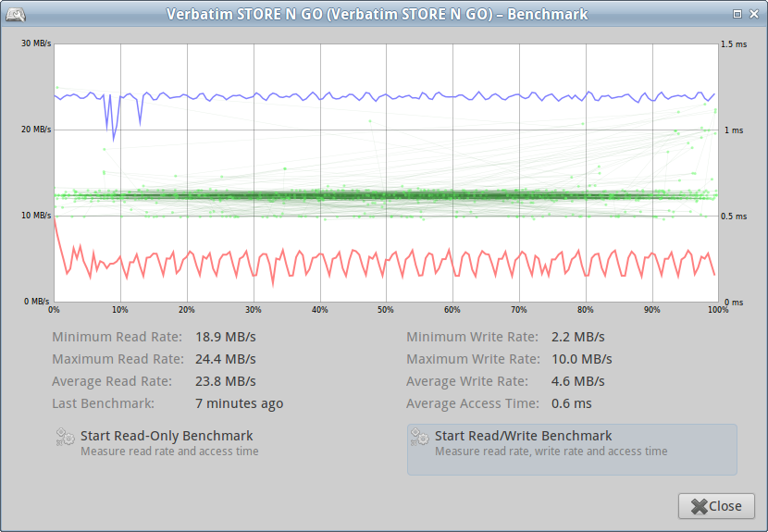Click the 4.6 MB/s average write value
This screenshot has width=768, height=532.
578,381
